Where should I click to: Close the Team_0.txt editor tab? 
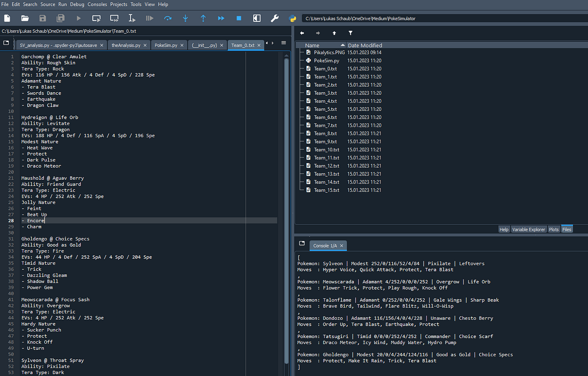pos(259,45)
